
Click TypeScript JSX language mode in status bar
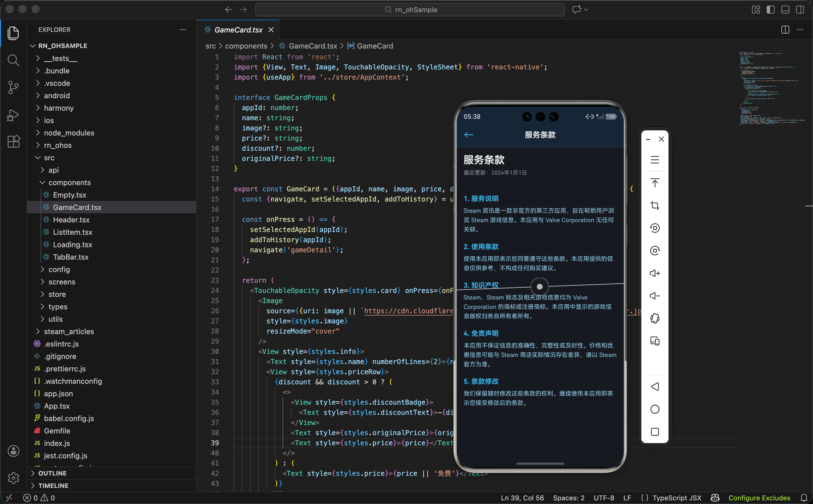pos(677,498)
